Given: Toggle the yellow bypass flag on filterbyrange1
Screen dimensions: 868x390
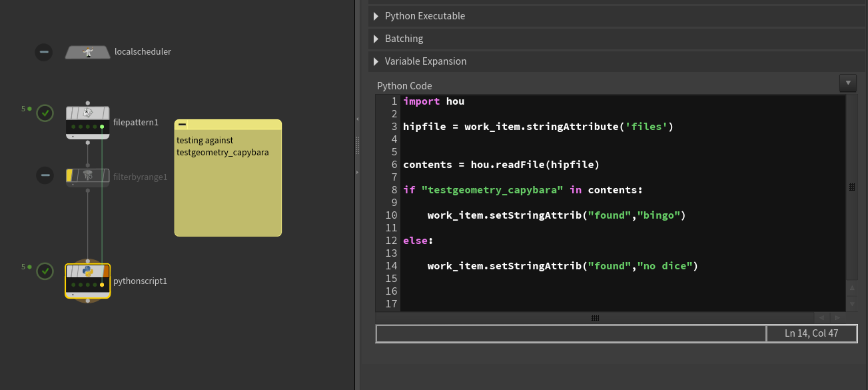Looking at the screenshot, I should [x=69, y=176].
